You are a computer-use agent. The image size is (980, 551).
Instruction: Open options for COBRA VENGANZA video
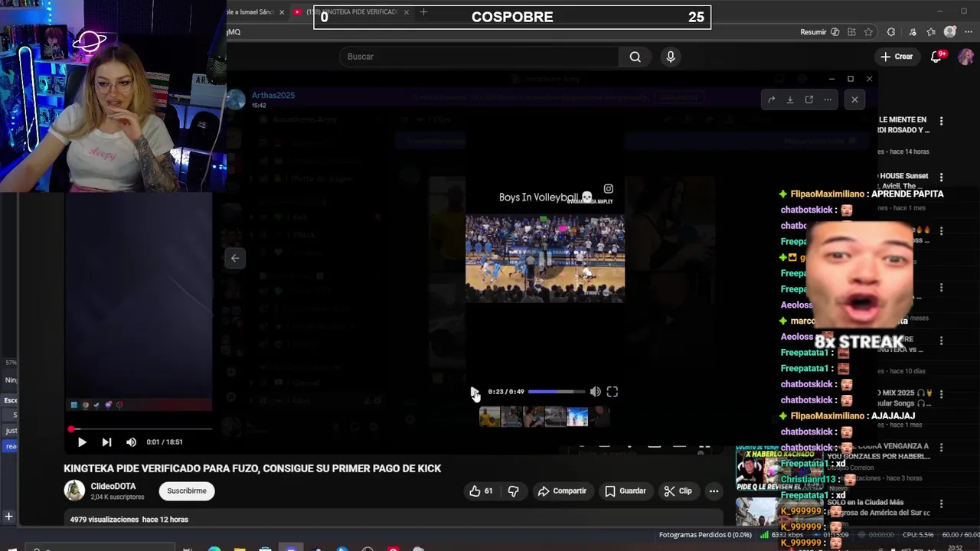(941, 447)
